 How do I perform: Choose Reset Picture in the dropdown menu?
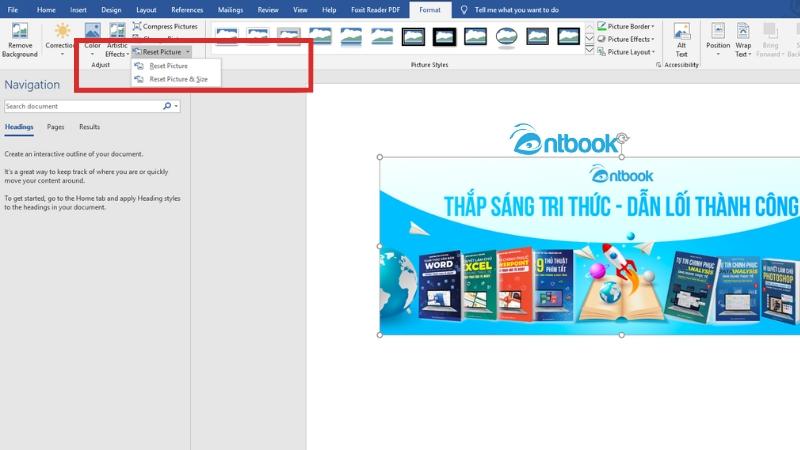tap(176, 66)
